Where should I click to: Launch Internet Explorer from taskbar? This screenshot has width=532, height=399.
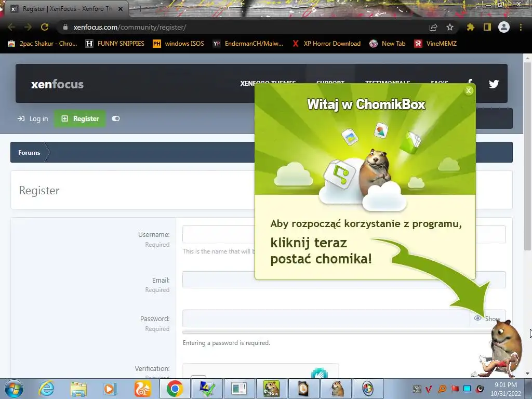[46, 389]
